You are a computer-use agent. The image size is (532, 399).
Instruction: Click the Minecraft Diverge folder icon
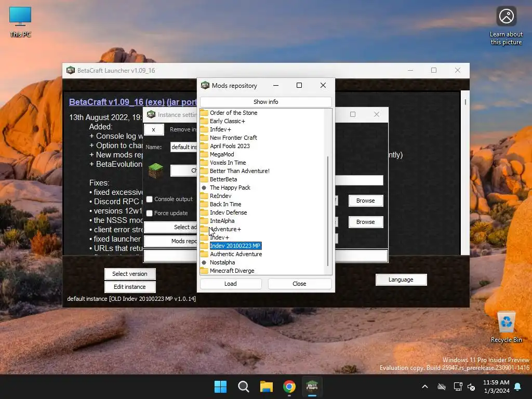tap(204, 271)
